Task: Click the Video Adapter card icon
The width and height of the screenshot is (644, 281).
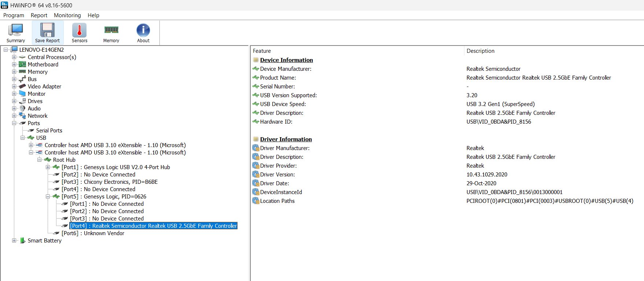Action: coord(22,86)
